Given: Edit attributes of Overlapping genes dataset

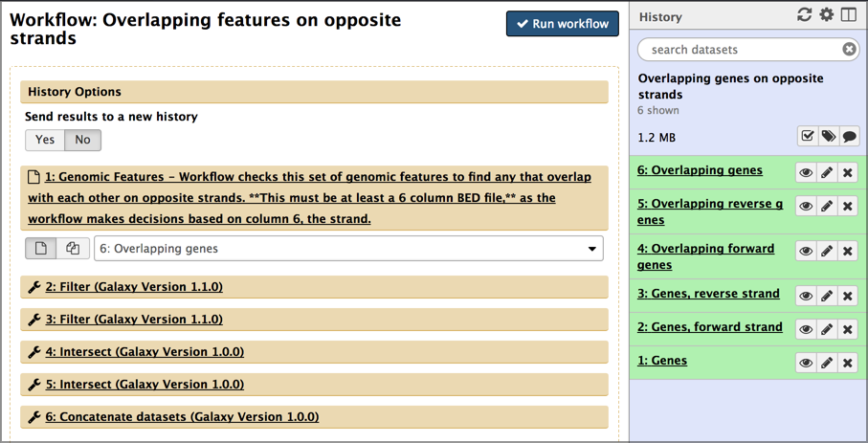Looking at the screenshot, I should pyautogui.click(x=827, y=173).
